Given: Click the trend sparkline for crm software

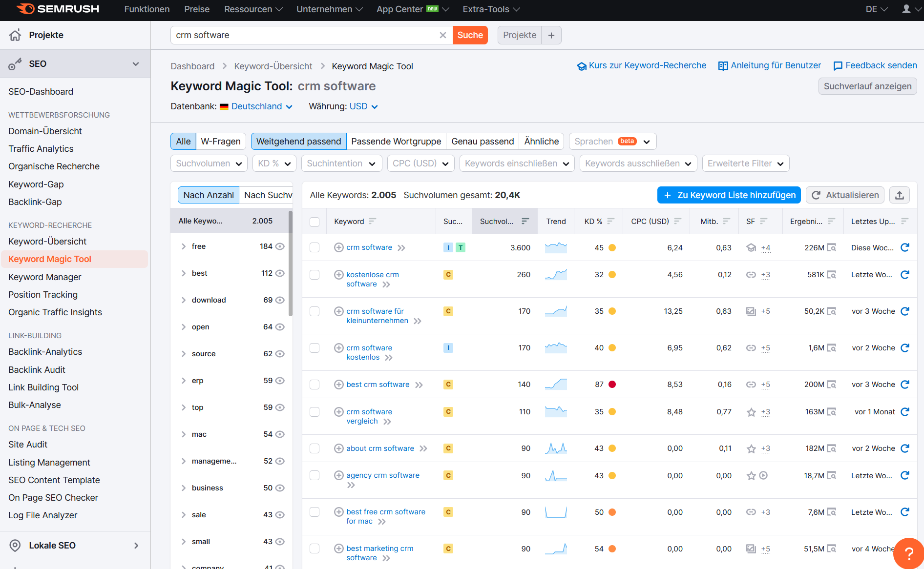Looking at the screenshot, I should pos(556,247).
